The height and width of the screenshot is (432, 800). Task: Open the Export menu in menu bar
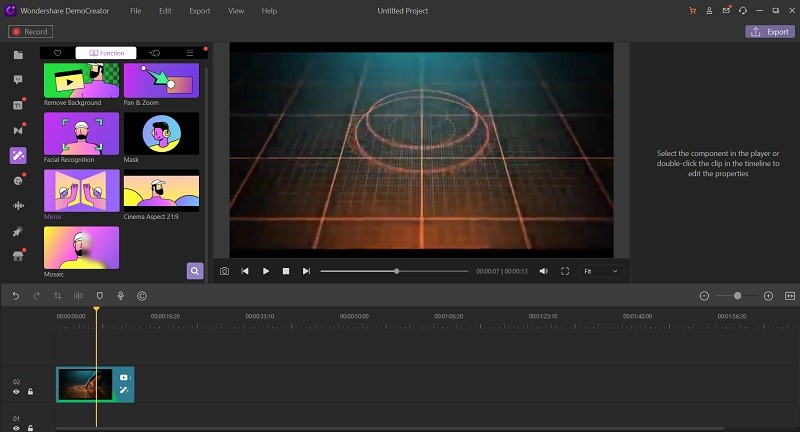199,10
